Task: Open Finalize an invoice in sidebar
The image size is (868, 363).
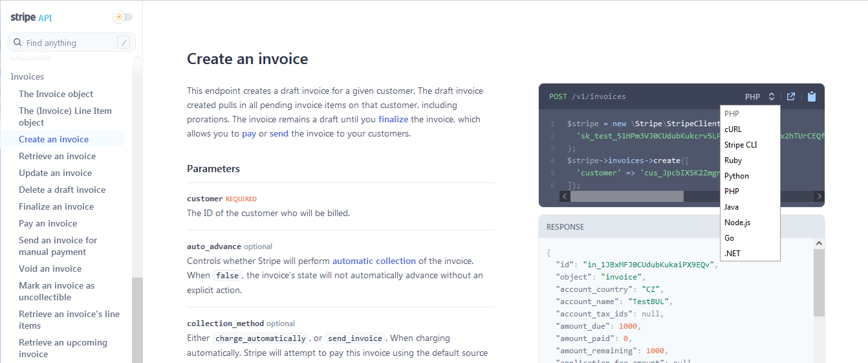Action: (56, 206)
